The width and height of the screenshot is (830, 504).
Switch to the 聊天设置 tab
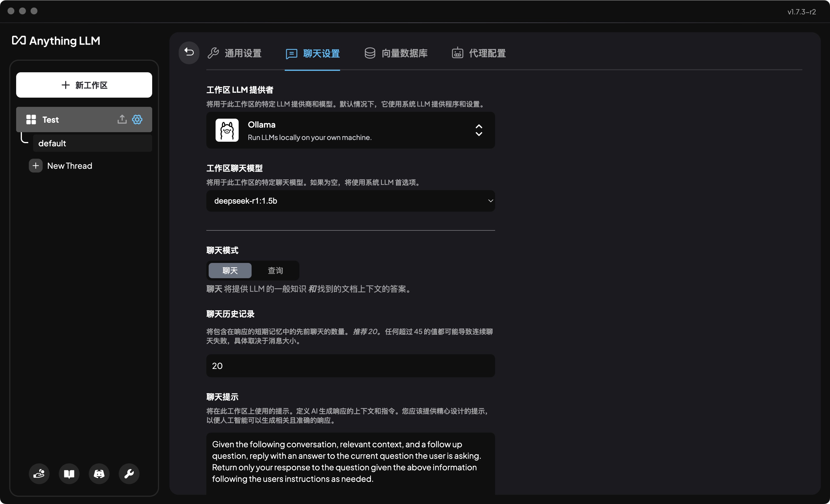click(x=312, y=54)
